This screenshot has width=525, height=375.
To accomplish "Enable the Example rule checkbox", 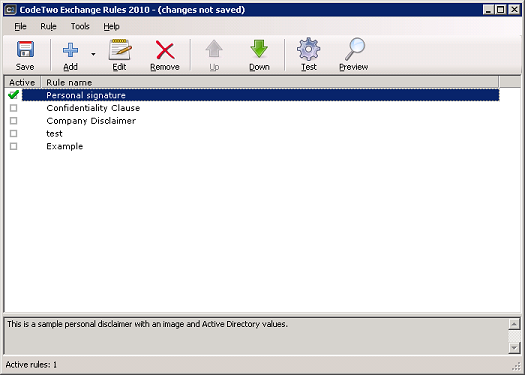I will 13,146.
